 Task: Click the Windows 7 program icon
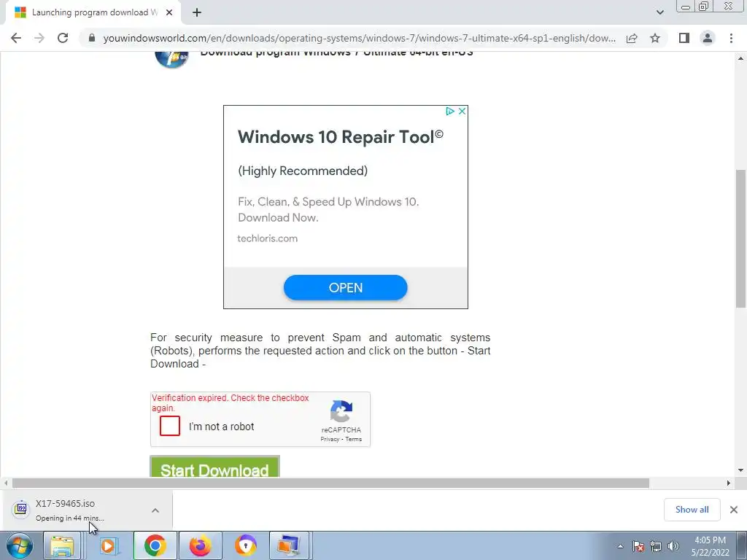(171, 59)
